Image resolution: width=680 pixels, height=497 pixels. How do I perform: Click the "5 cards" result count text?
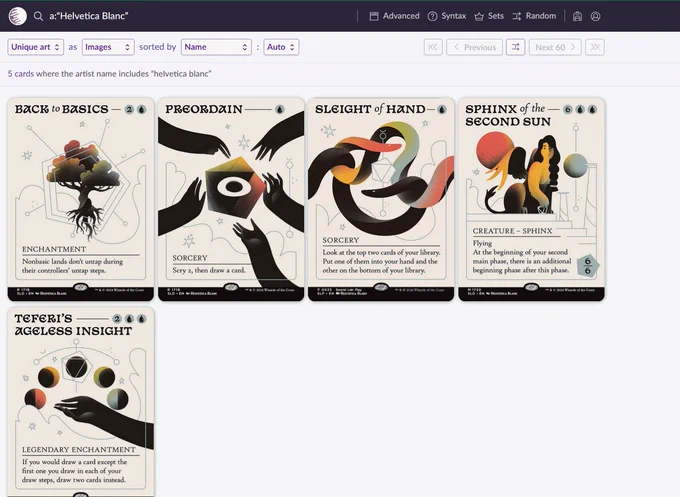click(x=20, y=74)
